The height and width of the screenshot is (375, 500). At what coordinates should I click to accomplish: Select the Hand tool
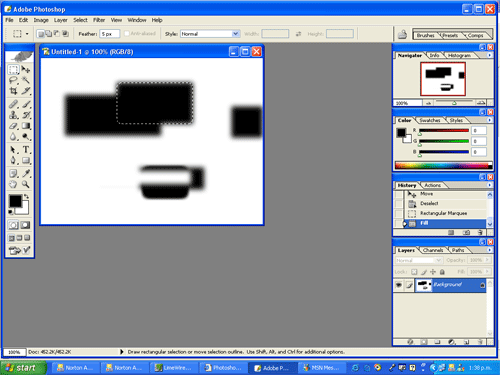click(13, 184)
